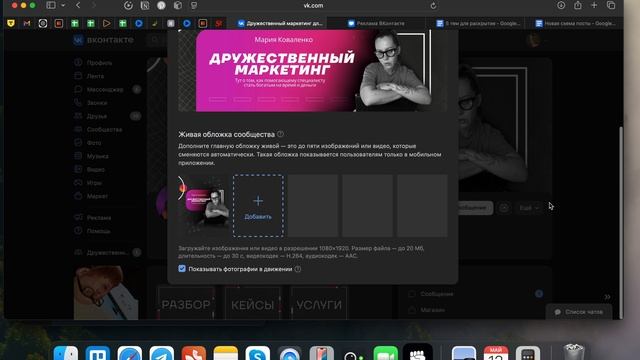Open the Safari share menu

click(x=578, y=5)
